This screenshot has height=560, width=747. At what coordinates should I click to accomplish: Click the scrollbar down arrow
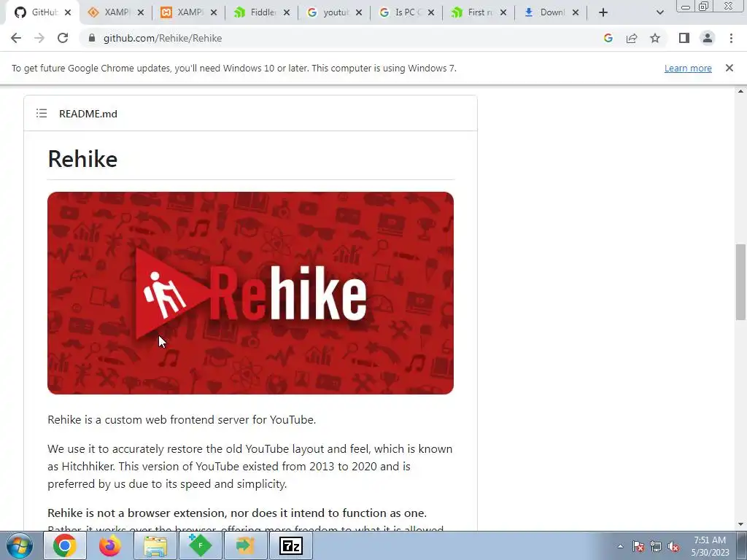pyautogui.click(x=740, y=524)
